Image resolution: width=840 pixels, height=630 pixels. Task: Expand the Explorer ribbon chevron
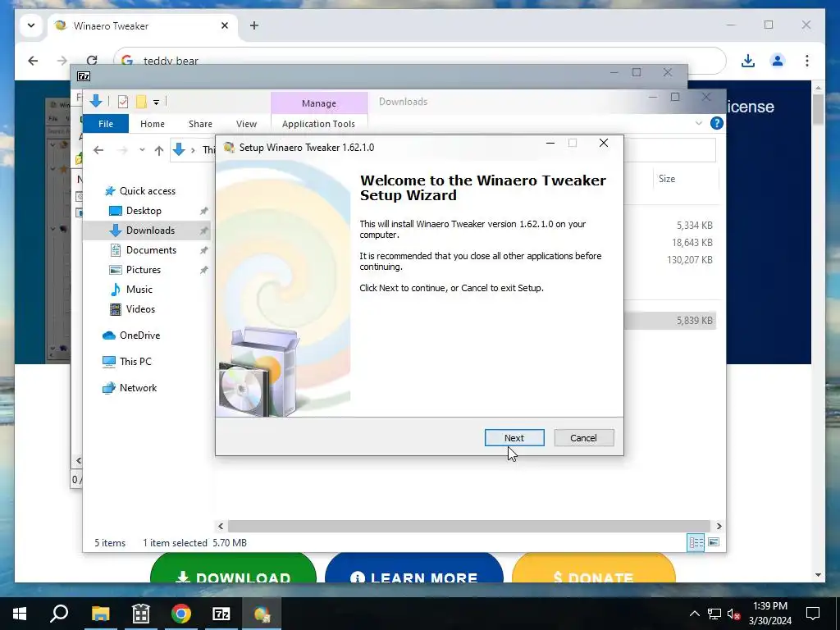[699, 123]
